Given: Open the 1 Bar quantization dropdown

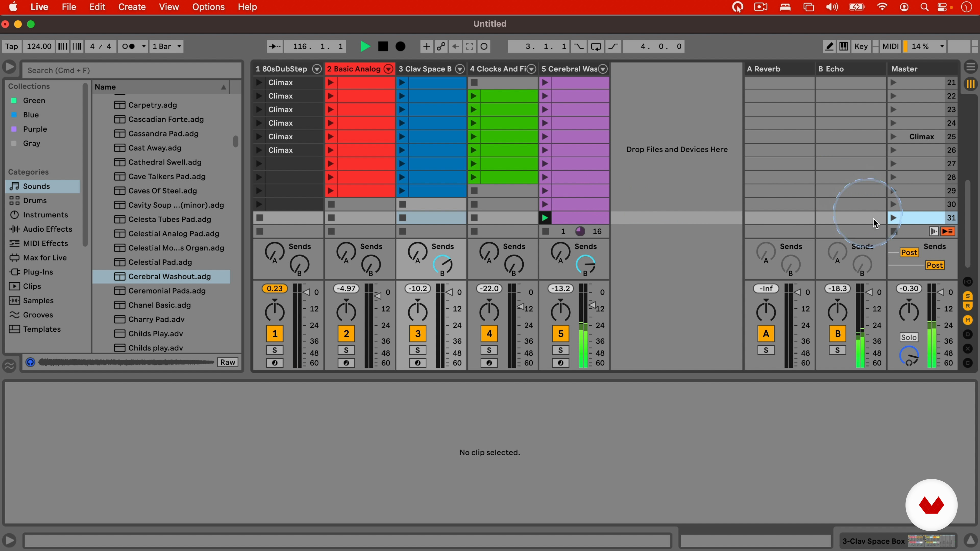Looking at the screenshot, I should (x=167, y=46).
